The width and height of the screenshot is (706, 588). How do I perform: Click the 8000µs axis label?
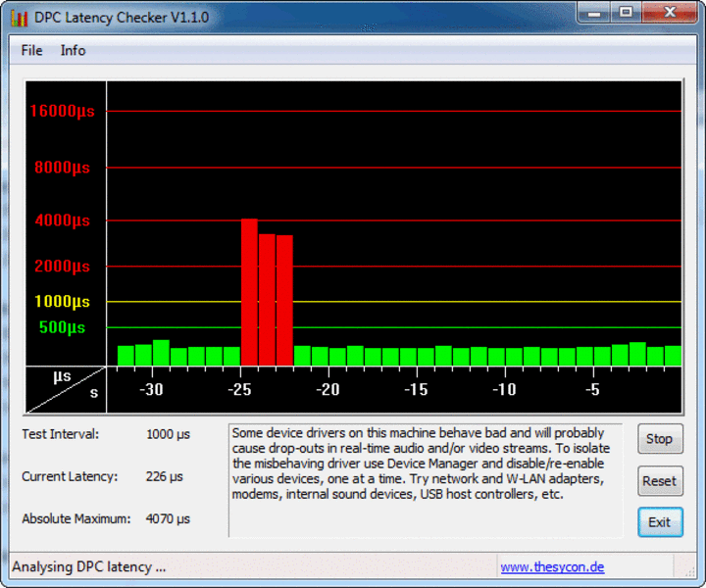[62, 168]
